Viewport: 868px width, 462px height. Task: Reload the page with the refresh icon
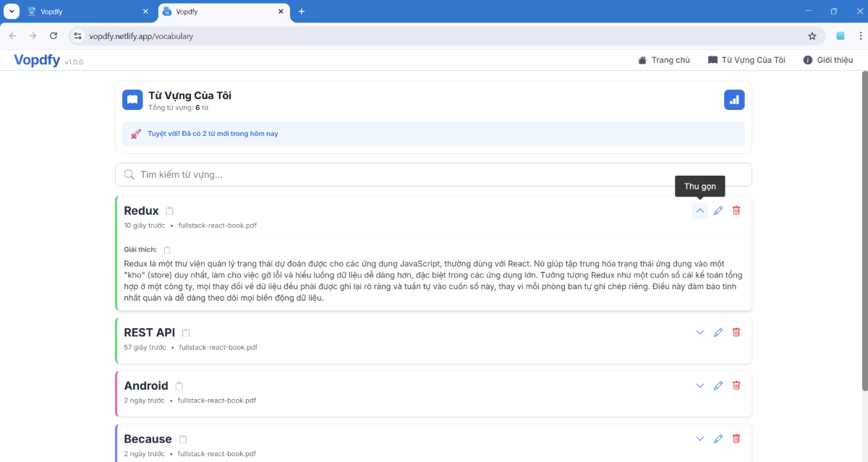(53, 35)
